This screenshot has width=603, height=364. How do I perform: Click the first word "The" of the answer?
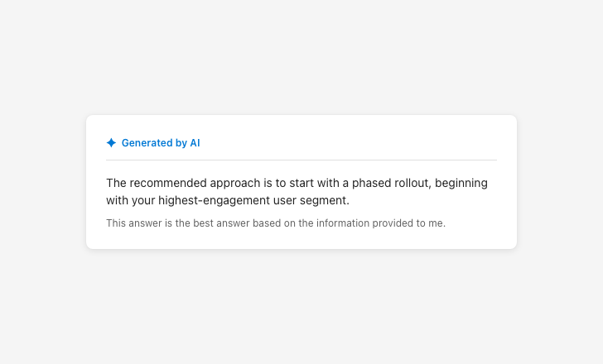pos(117,183)
